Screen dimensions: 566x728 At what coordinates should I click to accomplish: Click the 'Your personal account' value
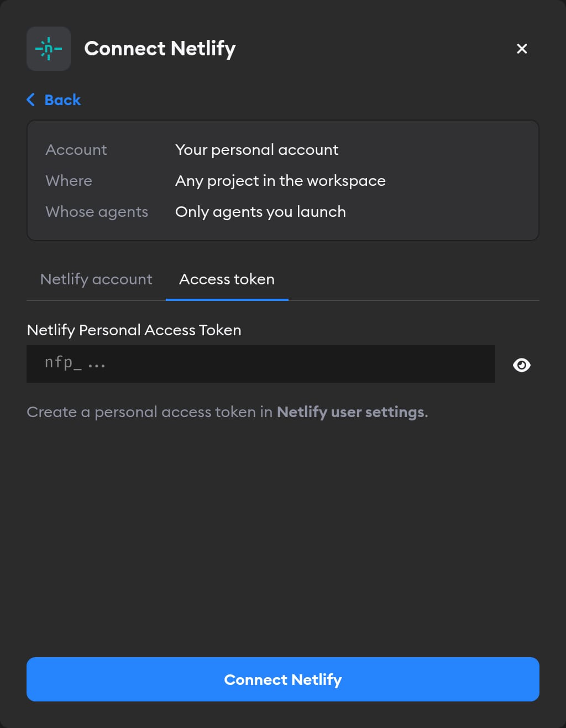257,150
